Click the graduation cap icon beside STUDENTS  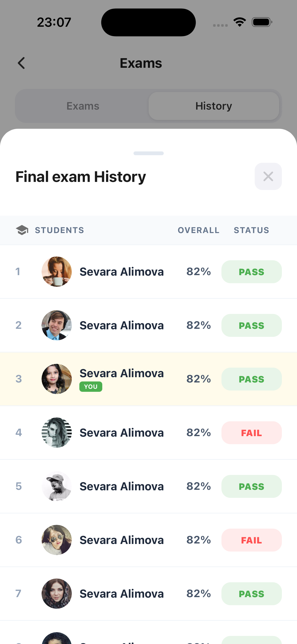point(22,230)
